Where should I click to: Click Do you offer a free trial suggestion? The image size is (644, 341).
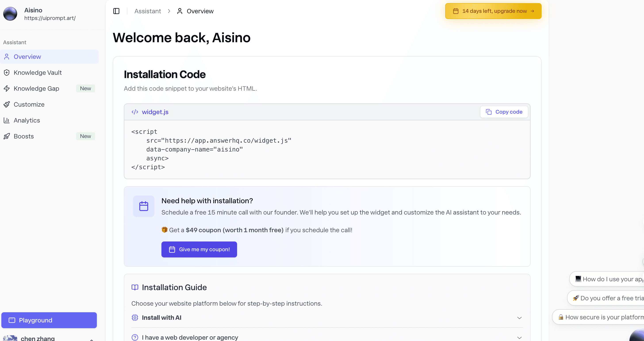pyautogui.click(x=606, y=298)
